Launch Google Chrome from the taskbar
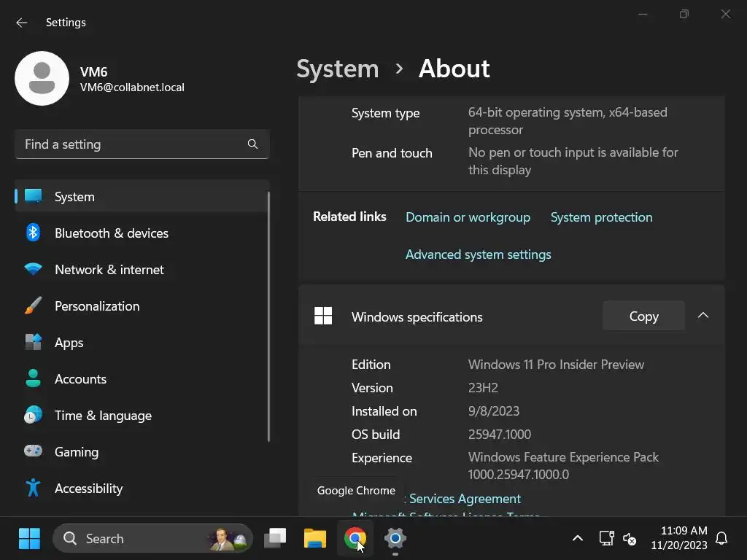The height and width of the screenshot is (560, 747). 355,538
